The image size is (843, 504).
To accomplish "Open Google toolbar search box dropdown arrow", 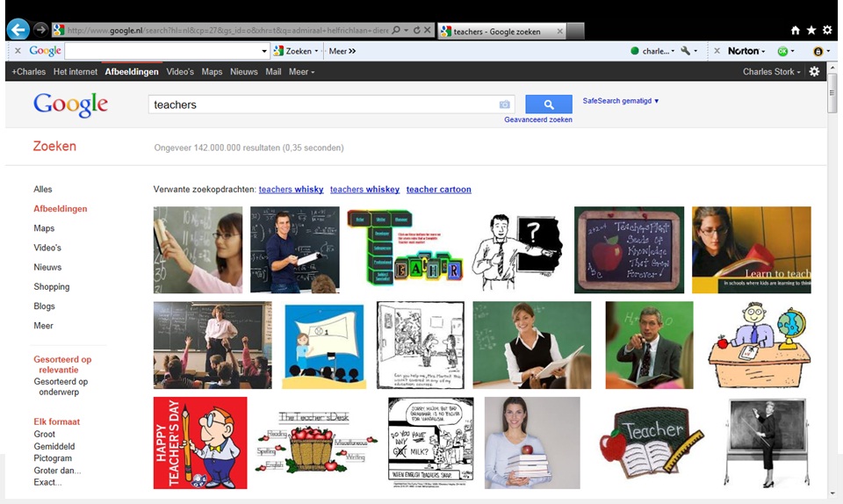I will 264,51.
